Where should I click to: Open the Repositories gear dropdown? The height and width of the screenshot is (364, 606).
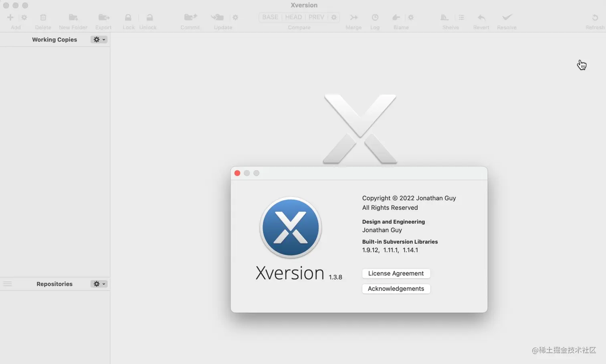[99, 284]
